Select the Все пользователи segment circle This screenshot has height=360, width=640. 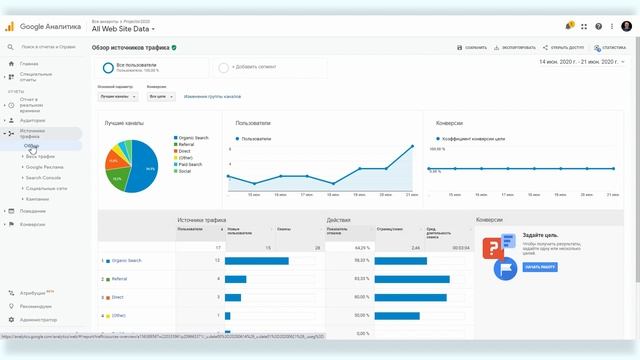[x=108, y=68]
